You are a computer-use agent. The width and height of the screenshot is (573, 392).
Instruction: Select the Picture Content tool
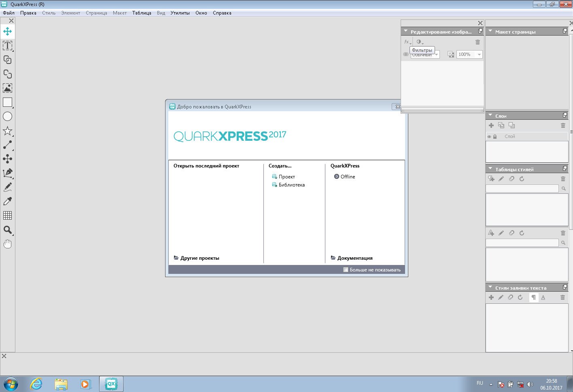click(7, 88)
